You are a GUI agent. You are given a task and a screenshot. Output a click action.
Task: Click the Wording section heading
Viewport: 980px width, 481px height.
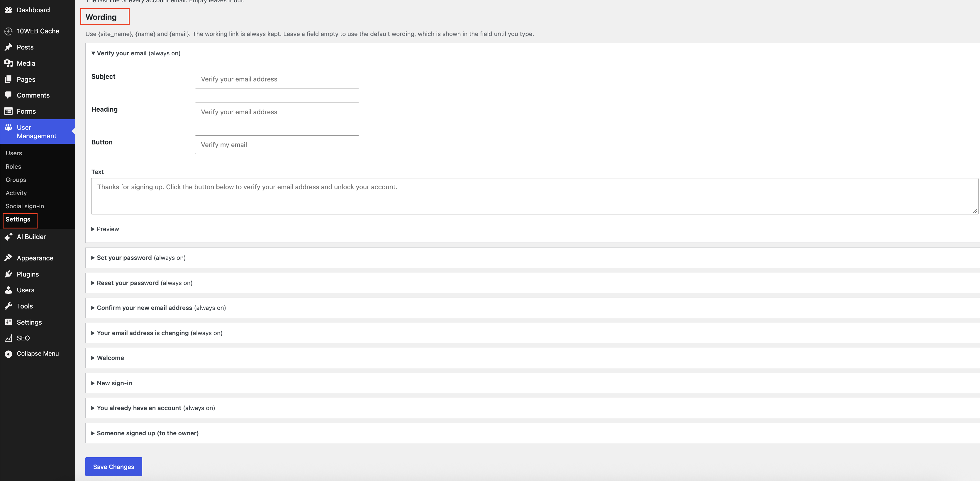tap(101, 17)
